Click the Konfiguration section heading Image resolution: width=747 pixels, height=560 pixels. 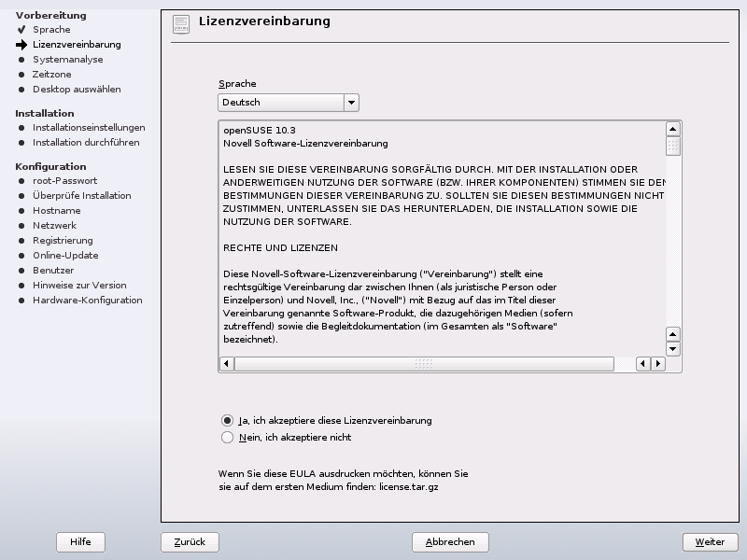click(x=50, y=167)
